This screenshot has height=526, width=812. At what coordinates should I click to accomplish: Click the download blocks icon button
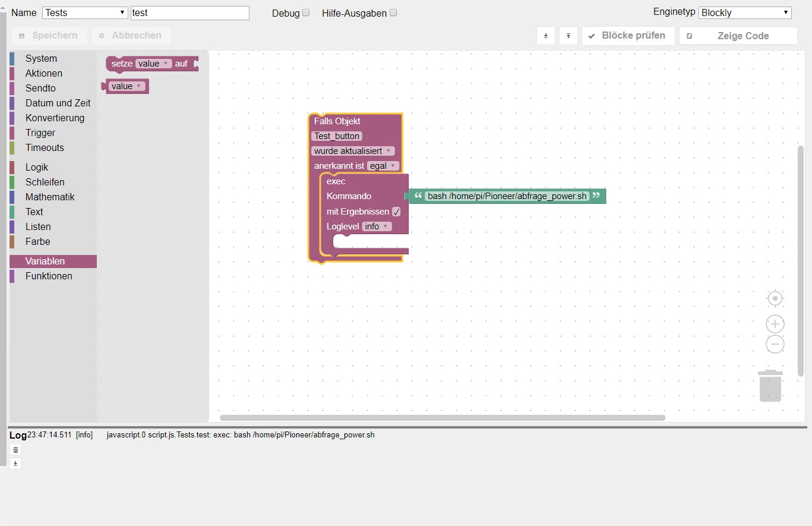[x=546, y=36]
